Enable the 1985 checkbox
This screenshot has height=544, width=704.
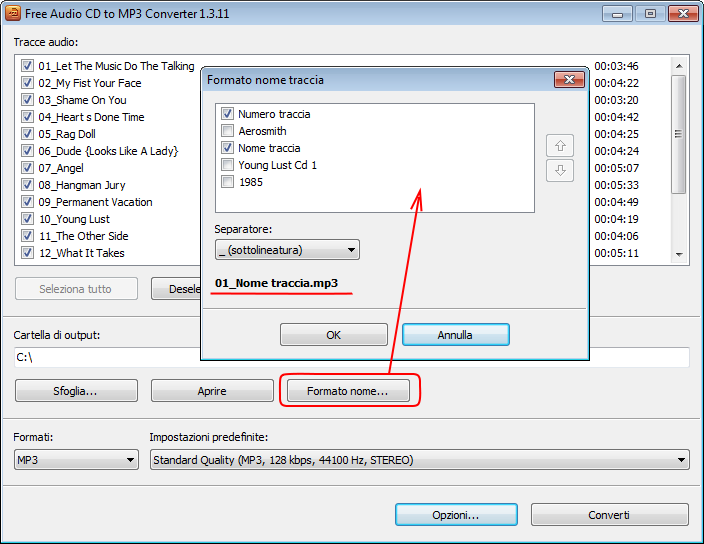coord(227,182)
